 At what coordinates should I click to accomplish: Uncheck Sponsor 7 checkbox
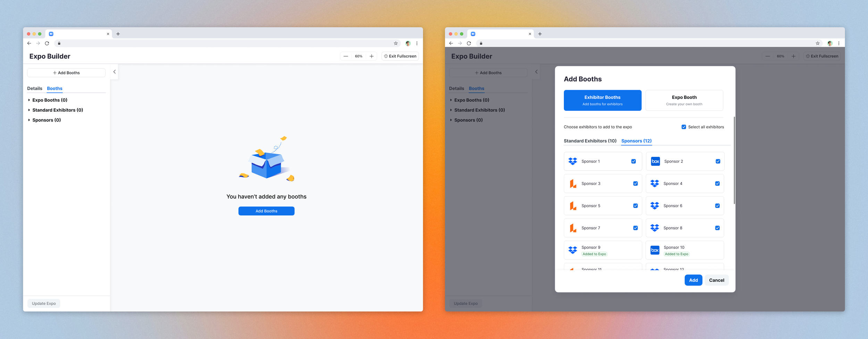coord(635,228)
